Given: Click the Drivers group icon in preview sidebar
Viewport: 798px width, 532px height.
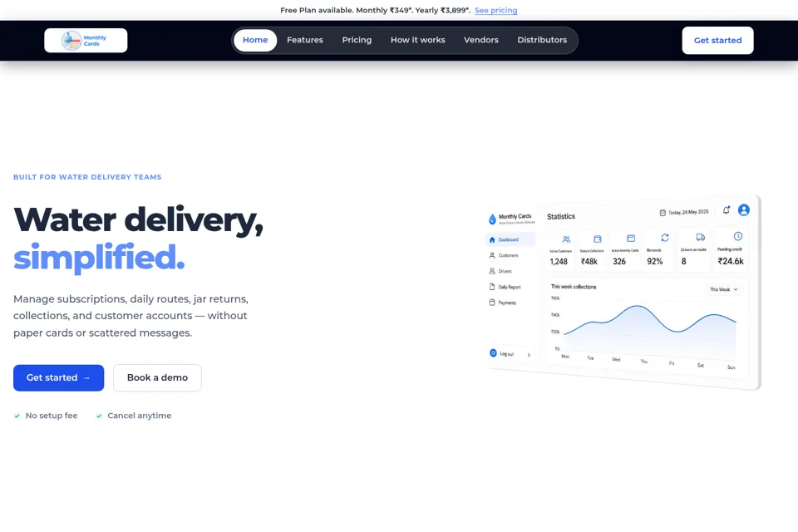Looking at the screenshot, I should [492, 271].
